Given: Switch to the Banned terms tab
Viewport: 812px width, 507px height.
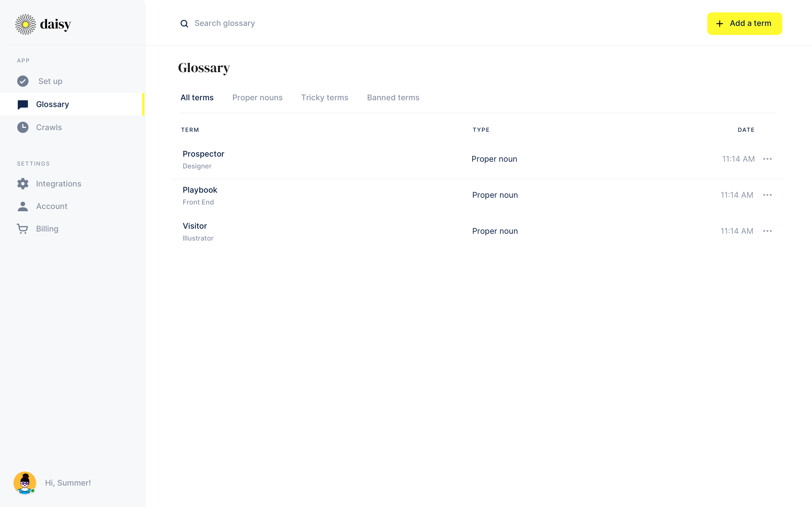Looking at the screenshot, I should 393,97.
